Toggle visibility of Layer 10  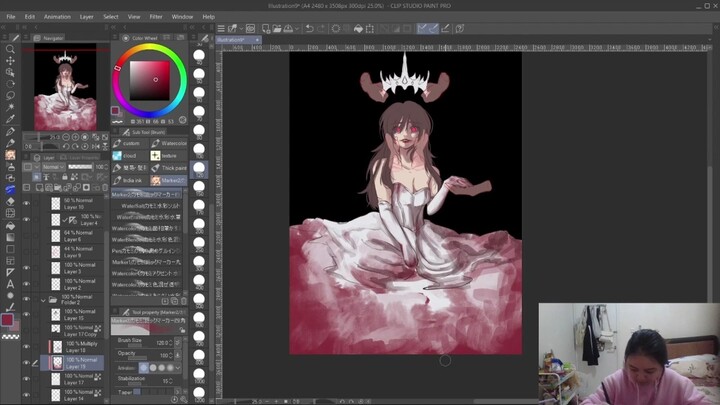tap(27, 203)
